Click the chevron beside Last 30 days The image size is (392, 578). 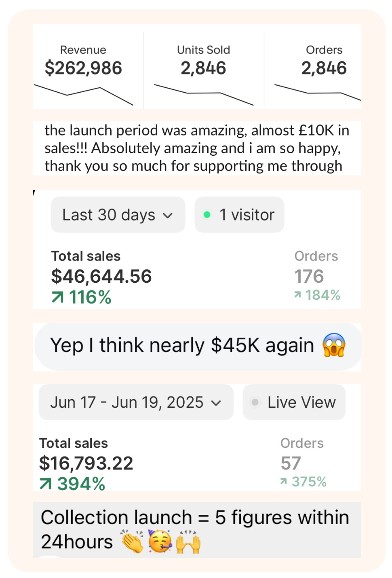168,216
